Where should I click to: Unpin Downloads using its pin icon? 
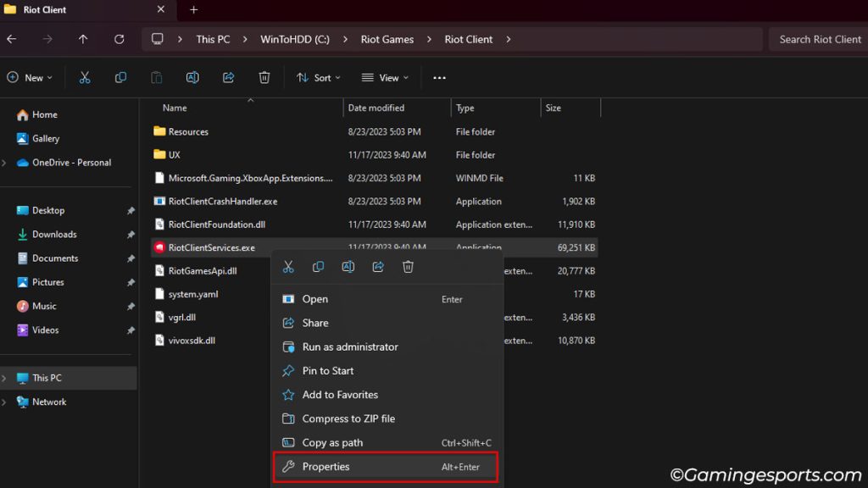[x=131, y=235]
